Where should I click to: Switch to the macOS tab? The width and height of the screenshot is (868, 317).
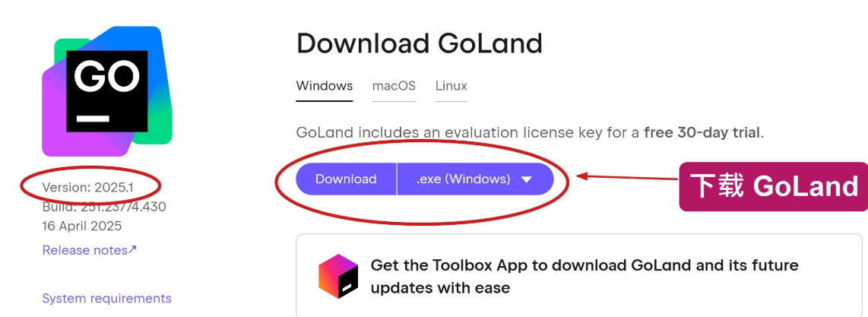[394, 87]
